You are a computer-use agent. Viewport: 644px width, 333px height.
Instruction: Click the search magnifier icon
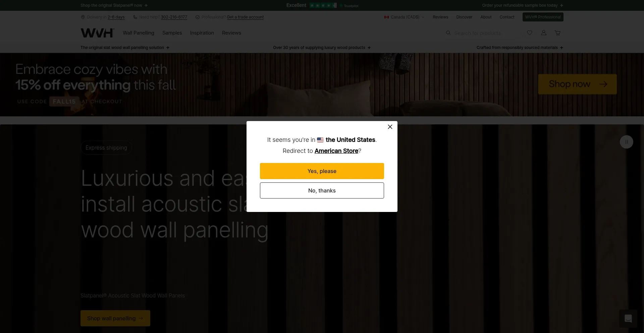(x=448, y=33)
